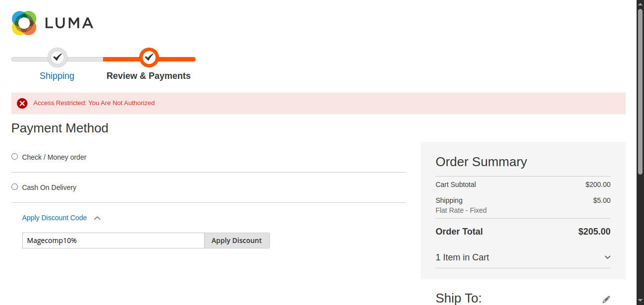Click the pencil edit icon beside Ship To
The height and width of the screenshot is (305, 644).
point(606,300)
